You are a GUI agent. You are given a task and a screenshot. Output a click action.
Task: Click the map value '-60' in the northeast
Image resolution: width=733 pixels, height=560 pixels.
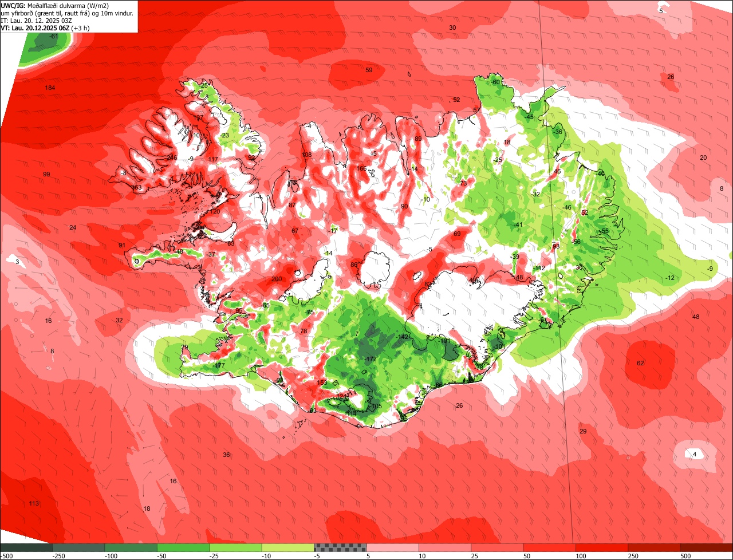point(495,82)
